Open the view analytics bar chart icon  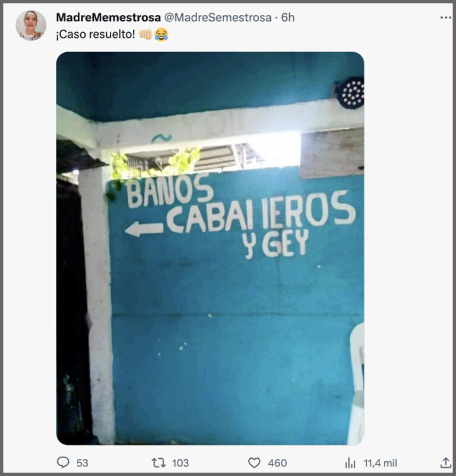pyautogui.click(x=350, y=463)
